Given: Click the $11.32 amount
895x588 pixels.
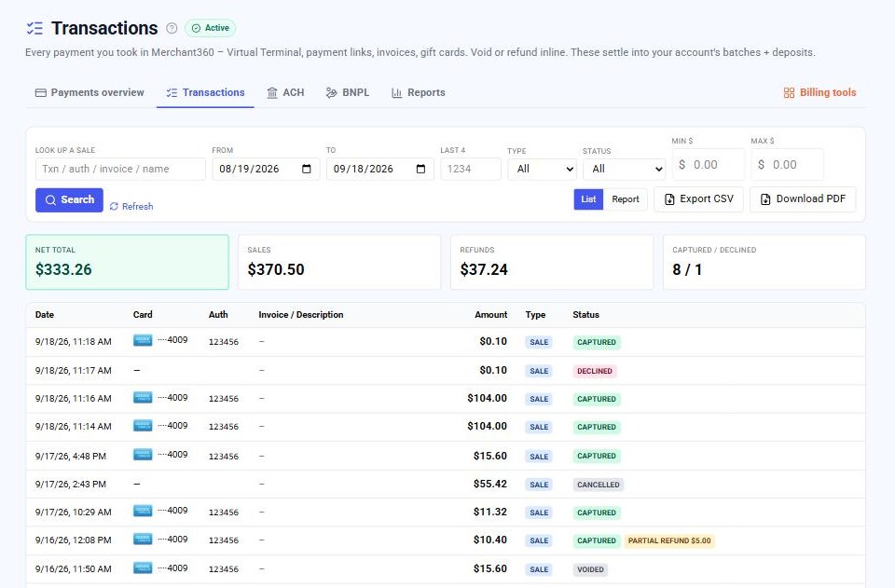Looking at the screenshot, I should [x=489, y=512].
